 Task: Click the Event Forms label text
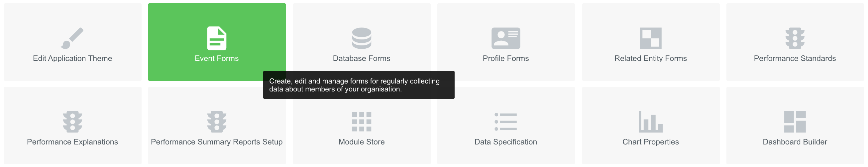coord(217,58)
